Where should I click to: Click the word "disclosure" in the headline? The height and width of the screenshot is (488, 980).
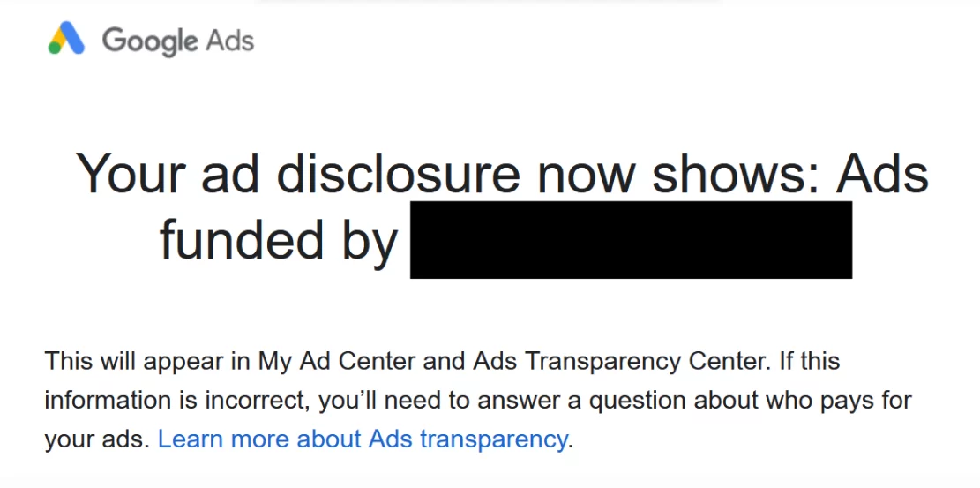[x=398, y=173]
